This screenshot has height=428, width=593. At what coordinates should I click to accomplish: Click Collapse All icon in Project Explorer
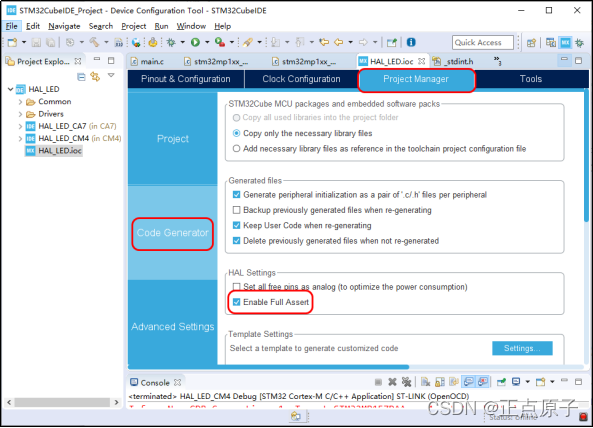pyautogui.click(x=81, y=77)
